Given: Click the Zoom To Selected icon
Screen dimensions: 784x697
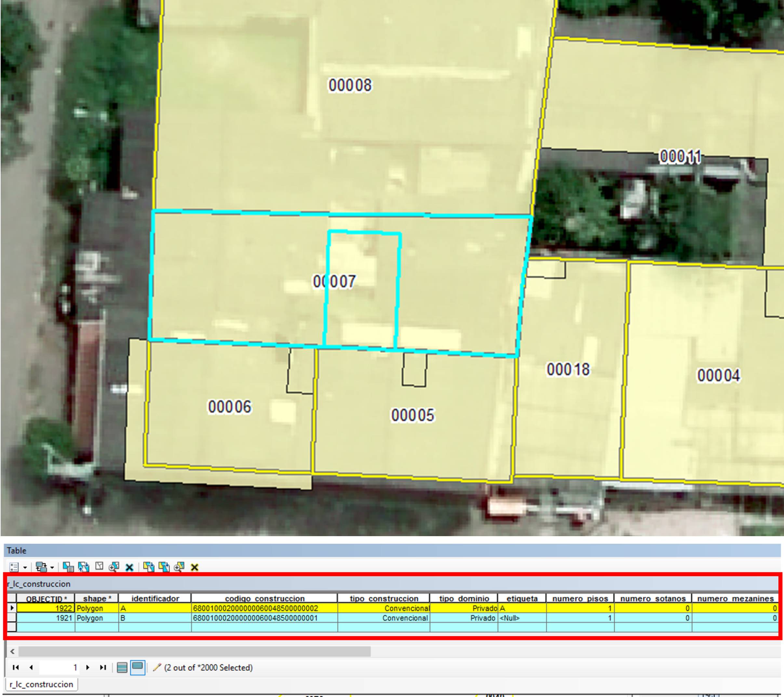Looking at the screenshot, I should tap(114, 567).
